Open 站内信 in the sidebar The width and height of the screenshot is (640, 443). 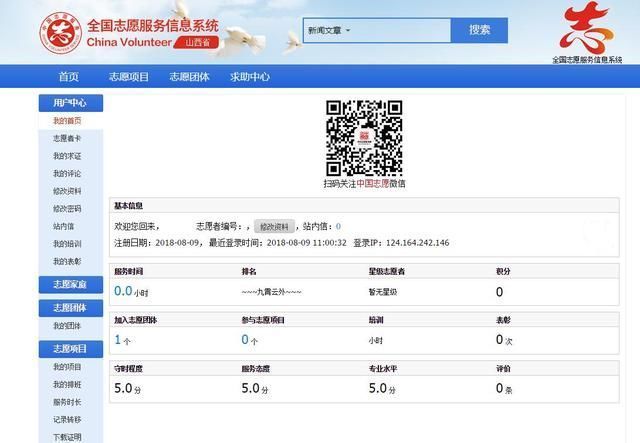click(x=64, y=226)
